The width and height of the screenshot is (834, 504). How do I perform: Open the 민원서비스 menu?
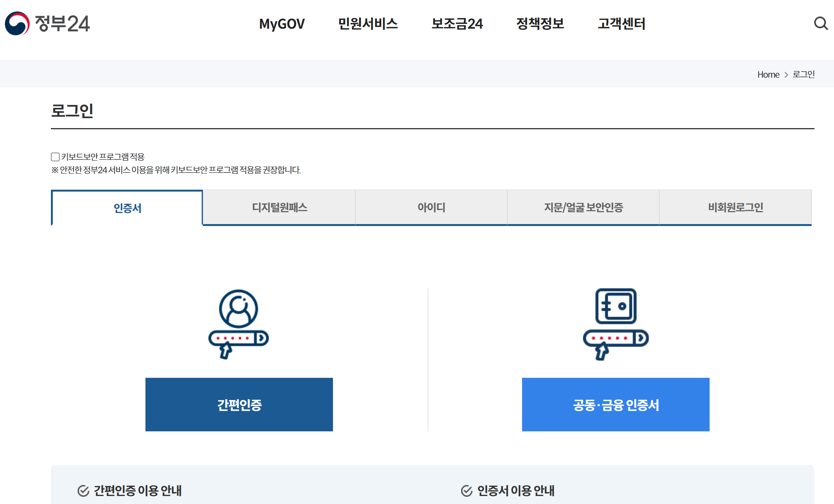pos(368,24)
